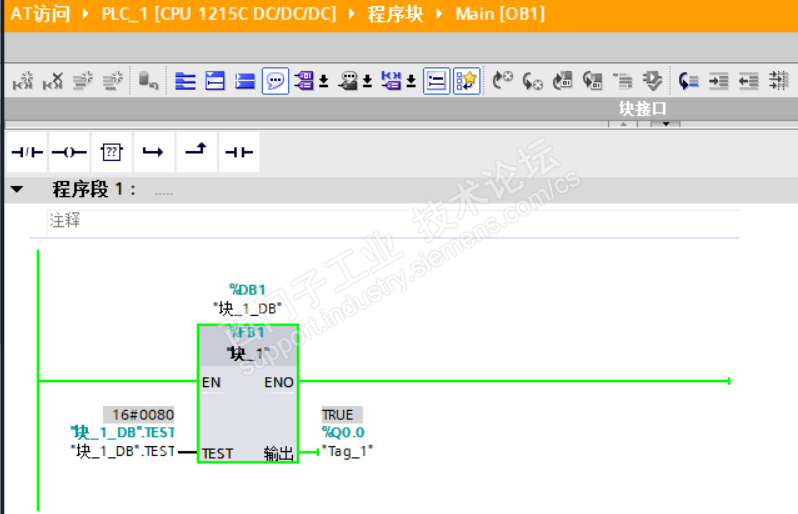
Task: Click the last toolbar icon with dashed lines
Action: point(779,81)
